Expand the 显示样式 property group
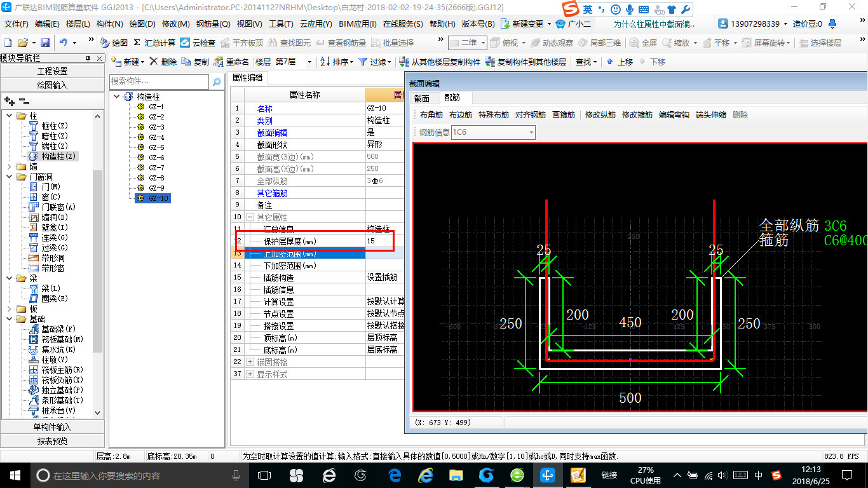 [x=250, y=374]
